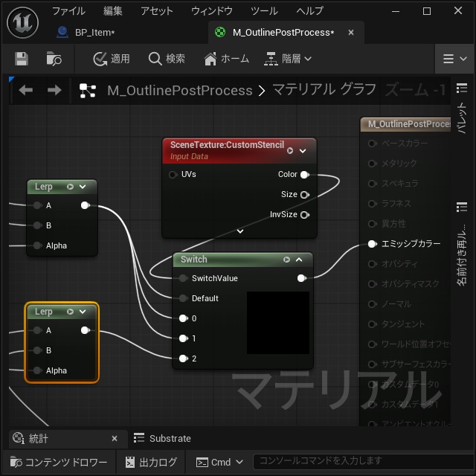
Task: Click Switch node input pin 2
Action: point(183,358)
